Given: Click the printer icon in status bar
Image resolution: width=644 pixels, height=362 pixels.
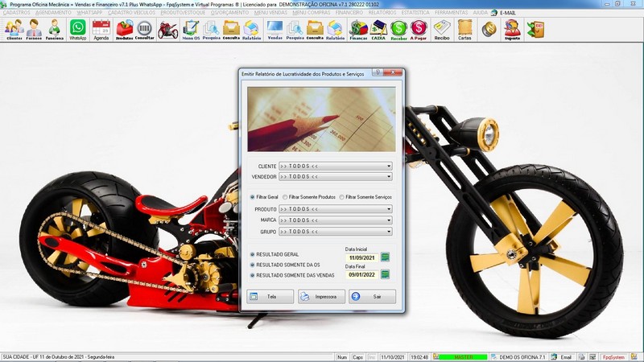Looking at the screenshot, I should click(581, 357).
